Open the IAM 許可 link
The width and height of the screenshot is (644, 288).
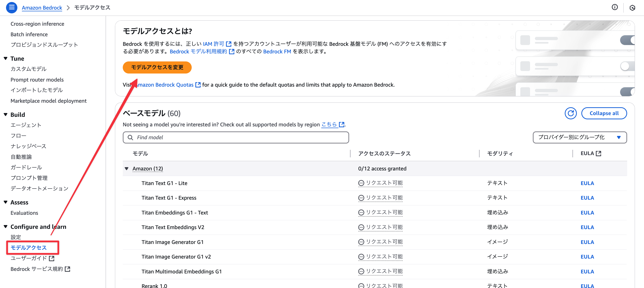[x=214, y=44]
